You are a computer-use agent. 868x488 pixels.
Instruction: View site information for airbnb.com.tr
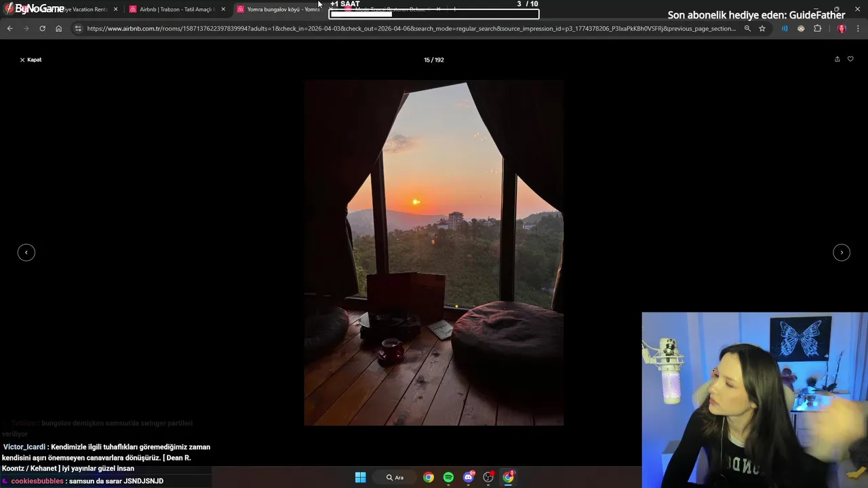(78, 28)
